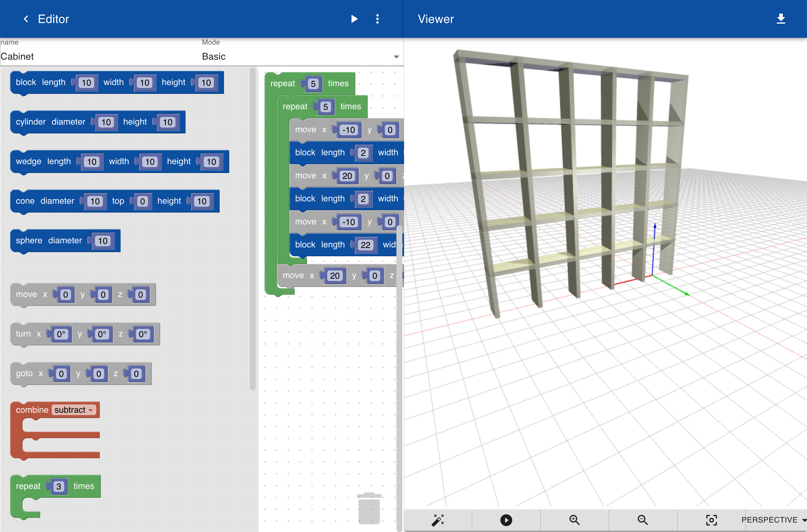Open the PERSPECTIVE camera dropdown

pos(774,520)
